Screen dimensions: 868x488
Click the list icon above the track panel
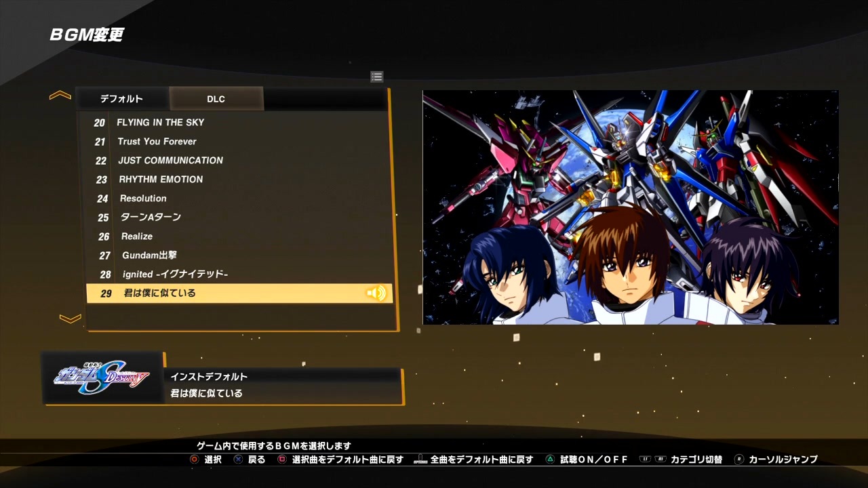click(x=377, y=77)
